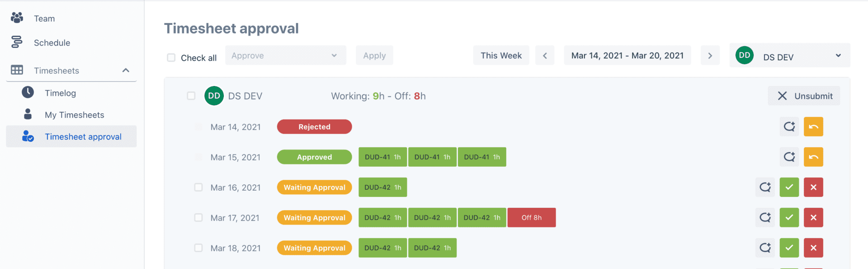
Task: Click the My Timesheets person icon
Action: (27, 115)
